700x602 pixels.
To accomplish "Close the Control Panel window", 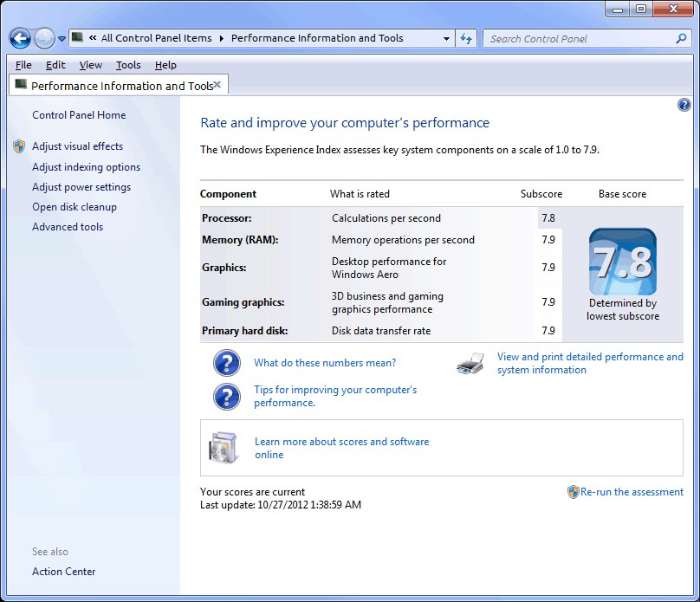I will pos(674,10).
